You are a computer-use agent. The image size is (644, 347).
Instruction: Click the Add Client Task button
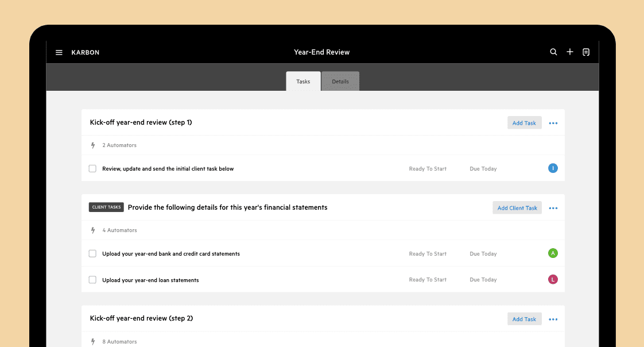tap(517, 208)
